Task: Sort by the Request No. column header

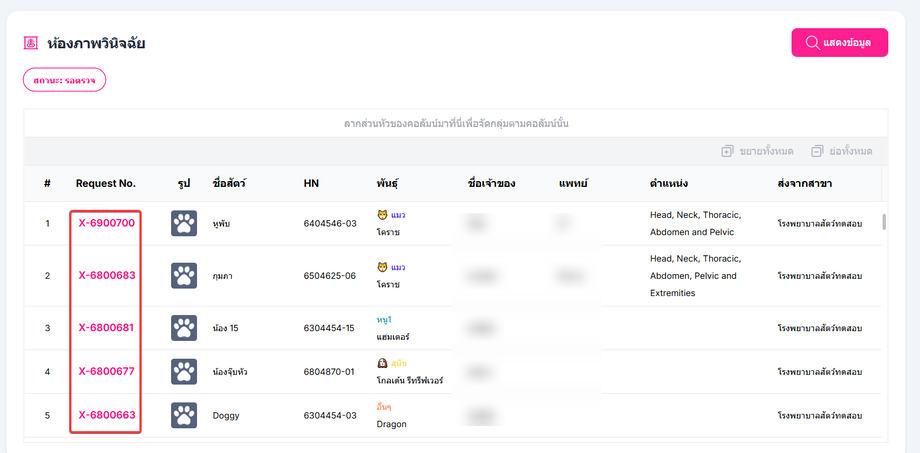Action: (x=105, y=183)
